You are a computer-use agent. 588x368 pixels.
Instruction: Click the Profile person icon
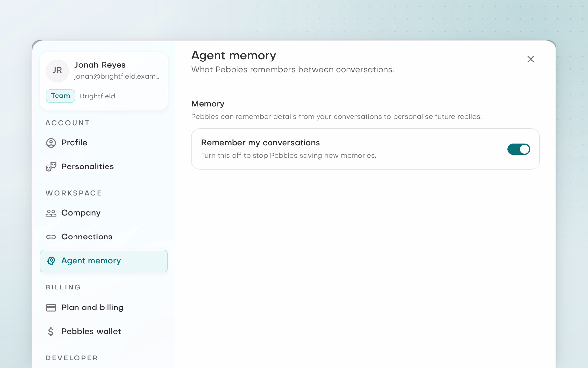pos(51,143)
